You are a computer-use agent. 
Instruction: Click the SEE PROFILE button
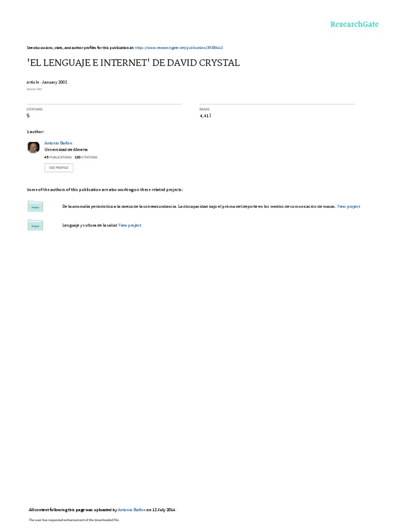[59, 168]
